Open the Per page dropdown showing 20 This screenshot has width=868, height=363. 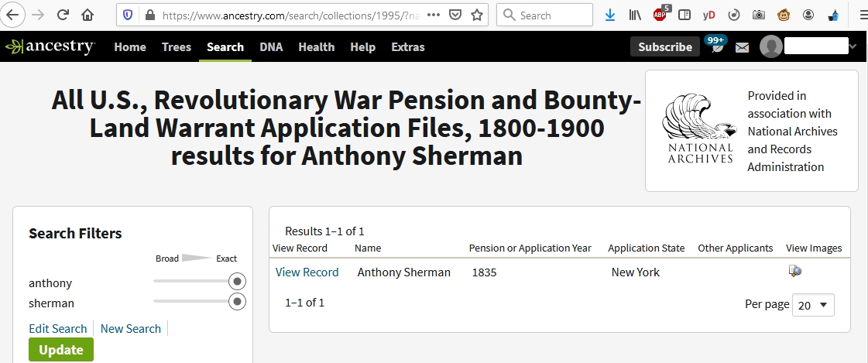tap(813, 305)
